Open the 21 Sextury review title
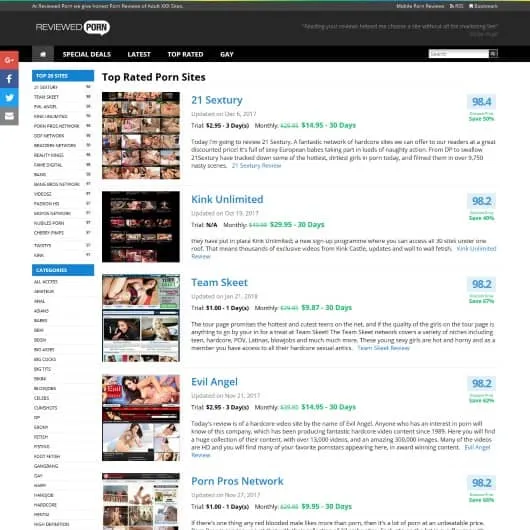 (x=217, y=100)
